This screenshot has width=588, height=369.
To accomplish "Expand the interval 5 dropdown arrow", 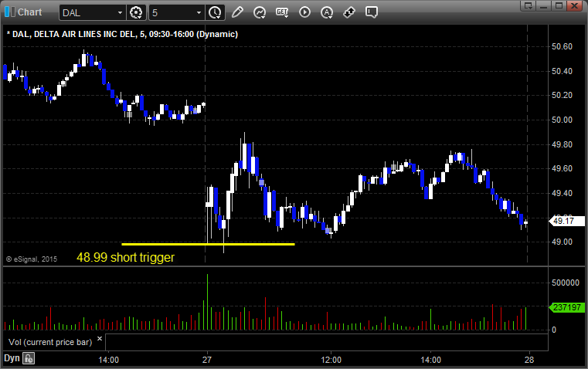I will coord(199,12).
